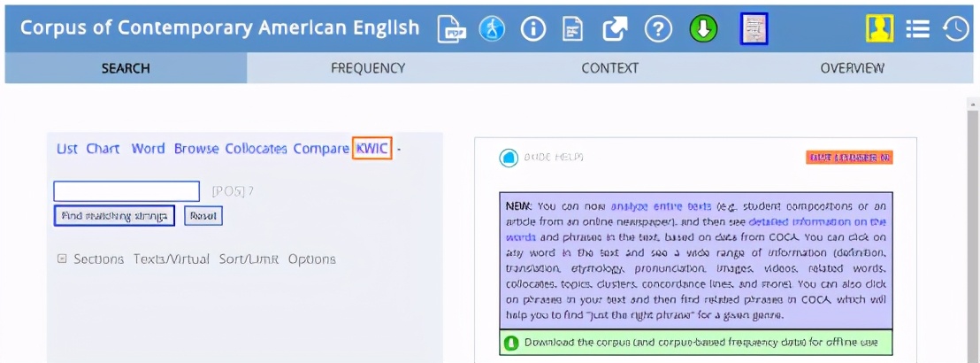
Task: Select the Chart search type
Action: click(103, 149)
